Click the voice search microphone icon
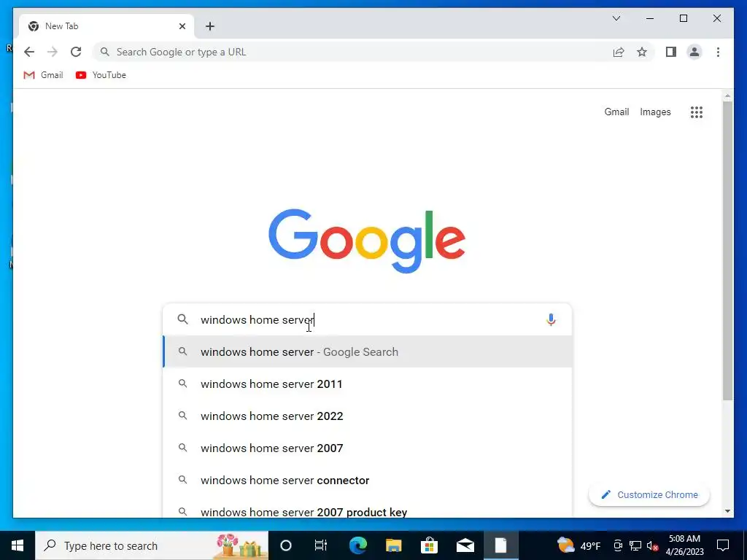 pyautogui.click(x=551, y=319)
